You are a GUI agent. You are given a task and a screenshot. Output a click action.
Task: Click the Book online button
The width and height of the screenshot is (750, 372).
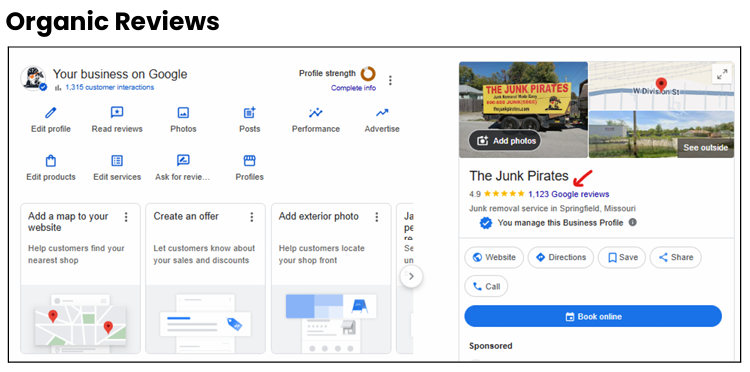593,317
